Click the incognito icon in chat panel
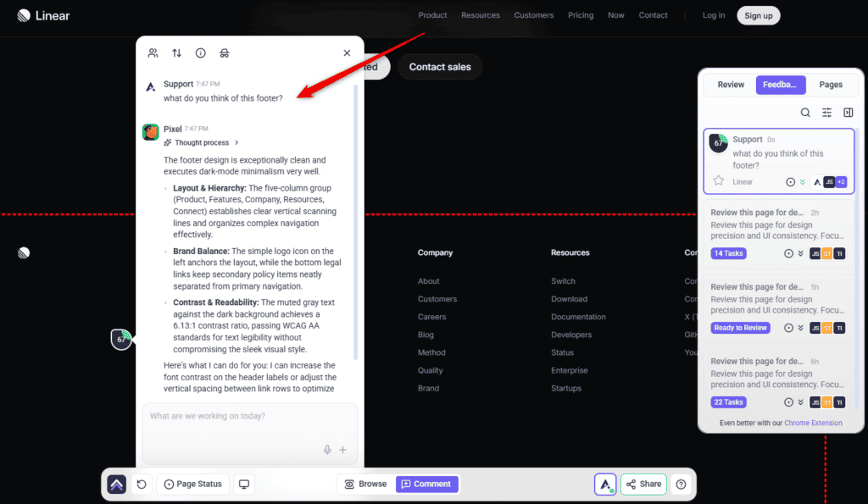868x504 pixels. point(224,53)
